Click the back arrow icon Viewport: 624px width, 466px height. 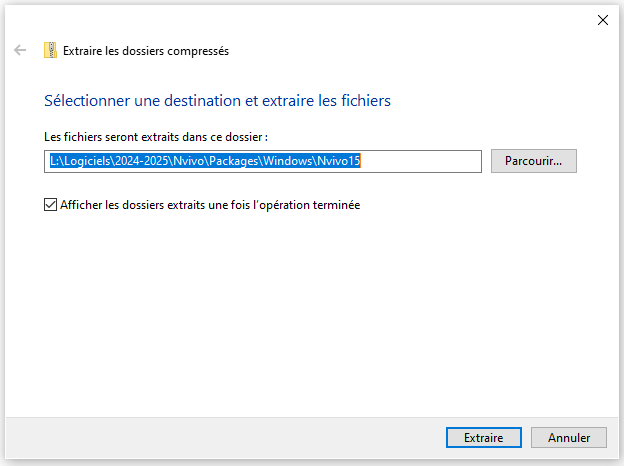click(x=20, y=50)
